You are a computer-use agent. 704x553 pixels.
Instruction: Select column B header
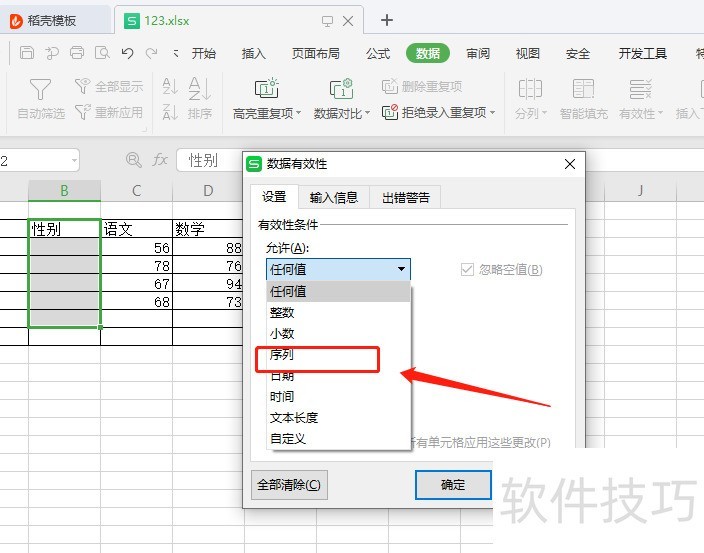pos(64,191)
